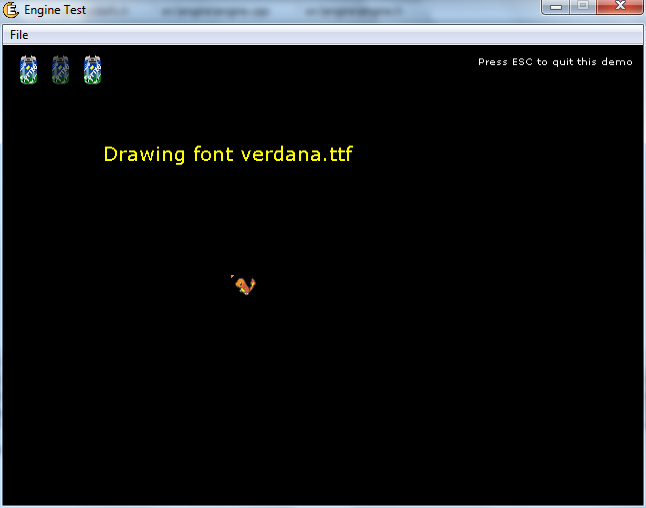This screenshot has width=646, height=508.
Task: Maximize the Engine Test window
Action: click(582, 8)
